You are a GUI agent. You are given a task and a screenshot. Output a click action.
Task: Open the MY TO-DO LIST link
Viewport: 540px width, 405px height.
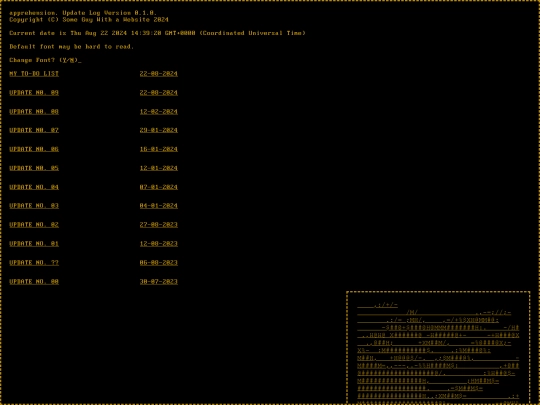[34, 74]
